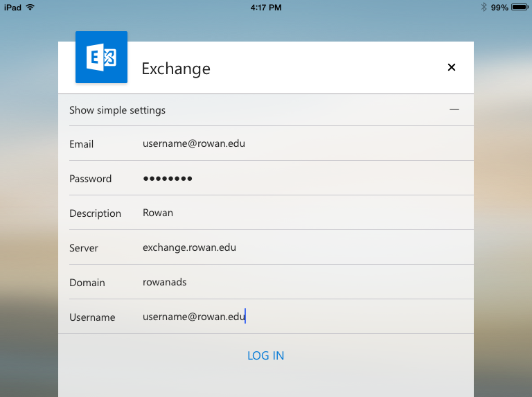Click the Email field value username@rowan.edu

point(194,144)
